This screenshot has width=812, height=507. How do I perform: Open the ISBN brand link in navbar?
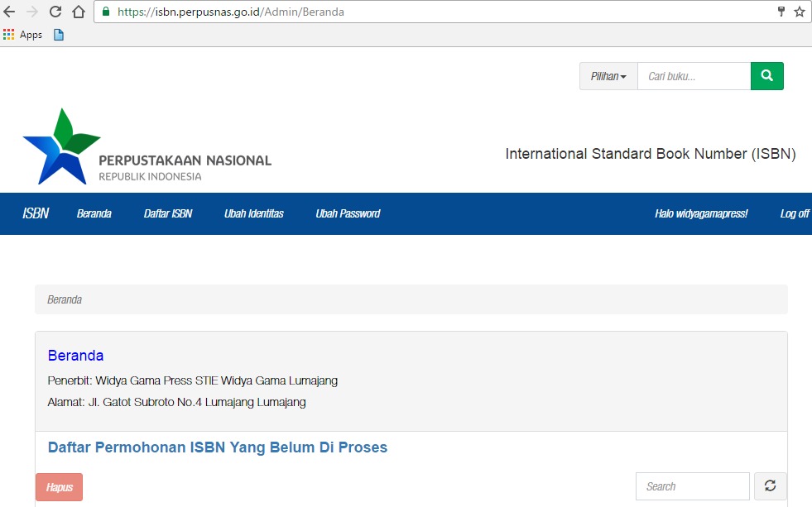[x=36, y=213]
